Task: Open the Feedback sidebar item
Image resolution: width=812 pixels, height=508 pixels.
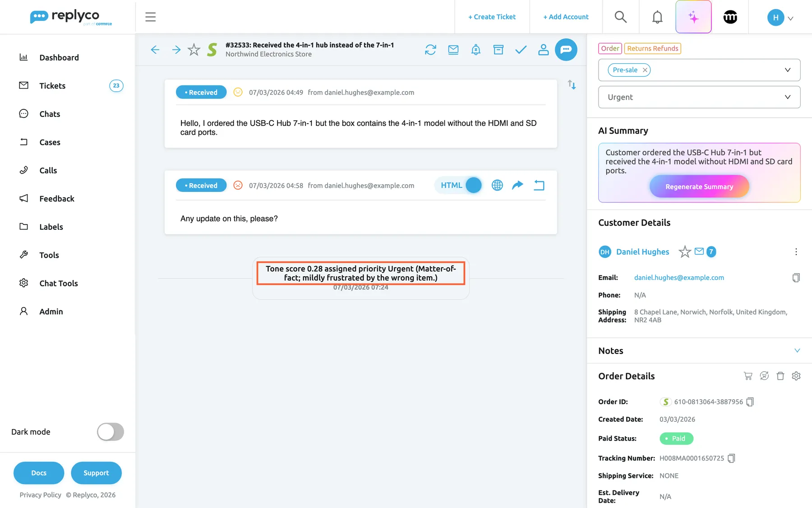Action: 57,199
